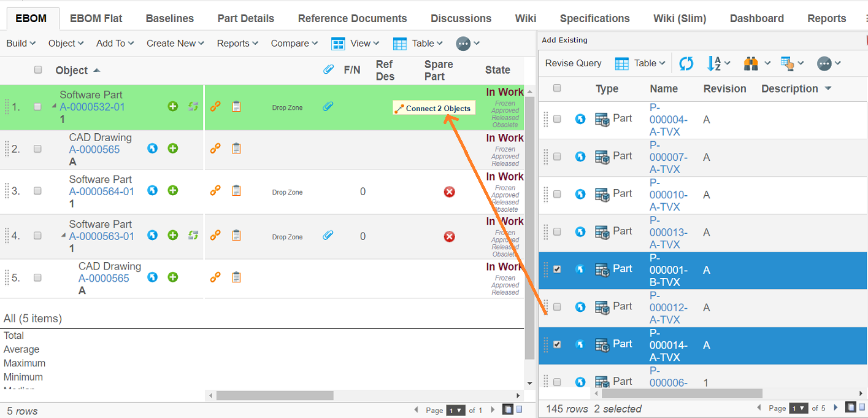The image size is (868, 418).
Task: Click the chain link icon in row 3
Action: click(215, 191)
